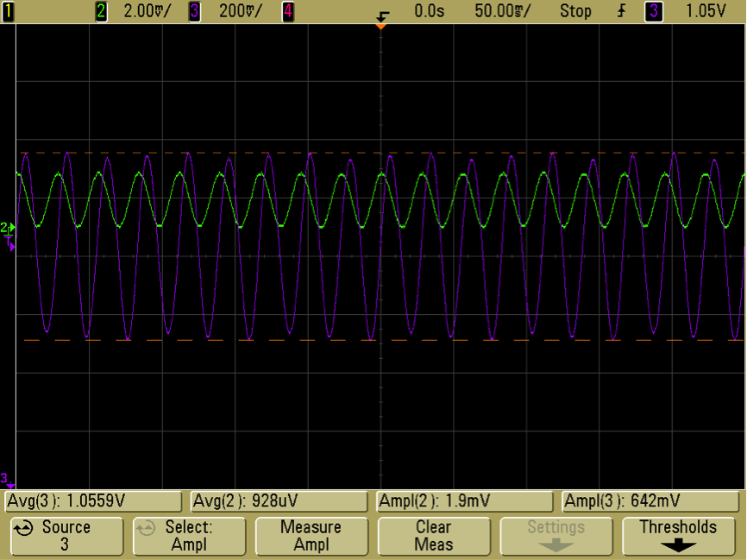The image size is (747, 560).
Task: Open the Thresholds softkey menu
Action: click(x=679, y=536)
